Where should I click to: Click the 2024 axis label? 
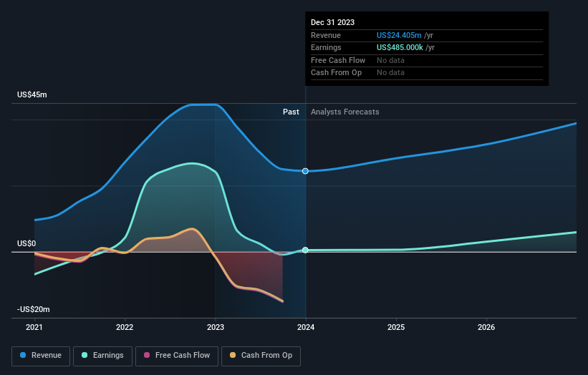click(x=306, y=327)
